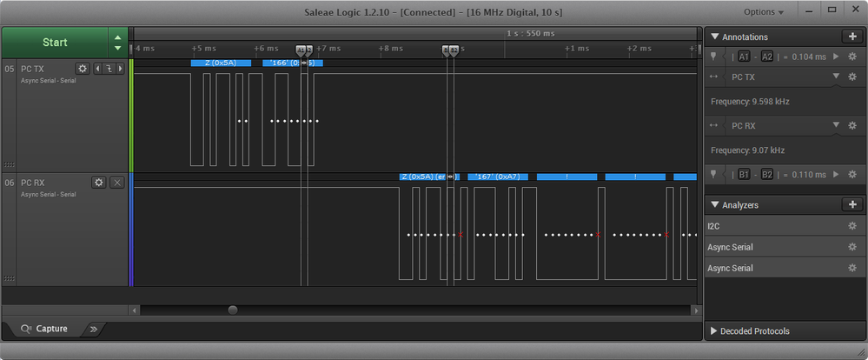Open more tabs chevron beside Capture
This screenshot has width=868, height=360.
click(x=94, y=329)
